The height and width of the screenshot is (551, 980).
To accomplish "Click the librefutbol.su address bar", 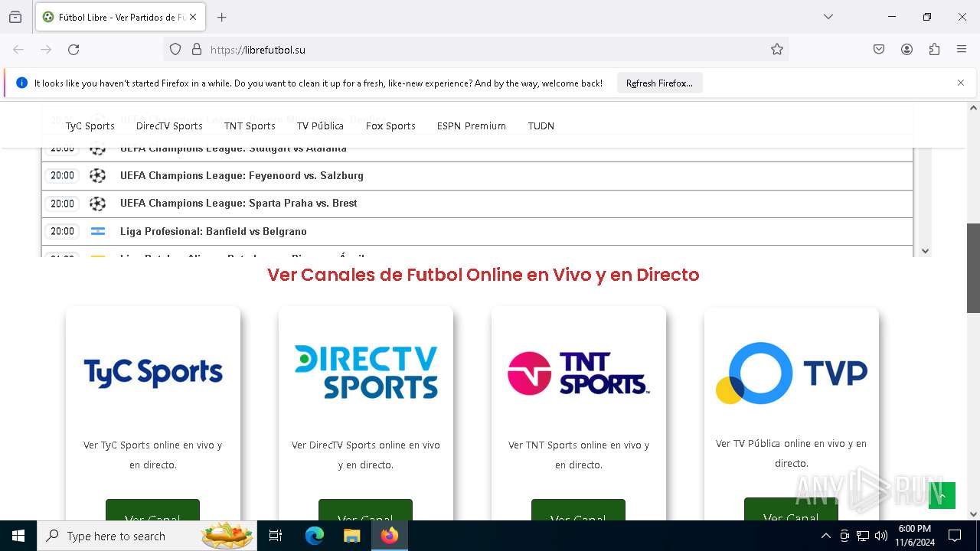I will (475, 49).
